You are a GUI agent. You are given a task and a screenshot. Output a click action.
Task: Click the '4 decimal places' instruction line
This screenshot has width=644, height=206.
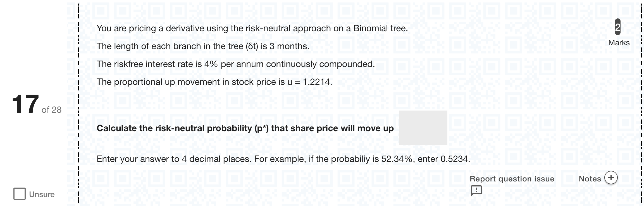point(283,159)
